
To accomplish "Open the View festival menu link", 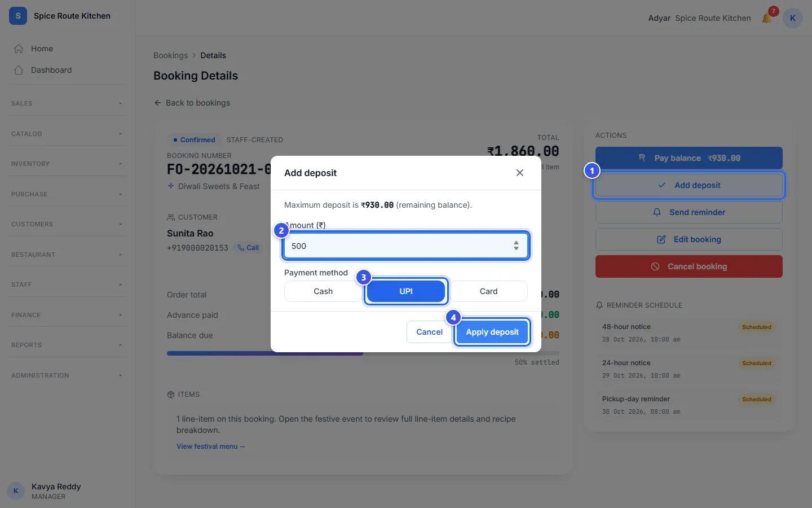I will coord(211,446).
